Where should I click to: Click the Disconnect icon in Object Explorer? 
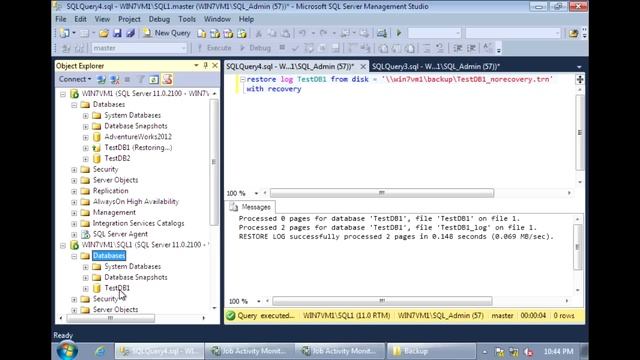(115, 80)
